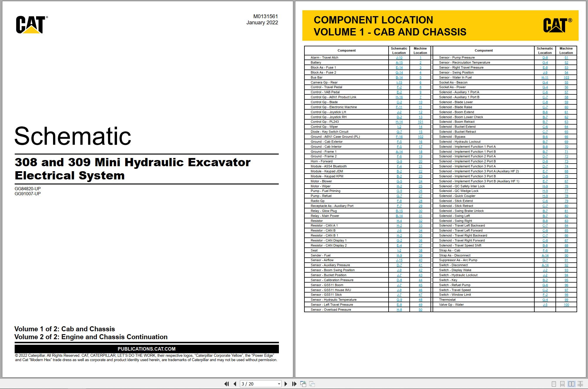The image size is (588, 389).
Task: Open schematic link H-9 for Solenoid - Quick Coupler
Action: click(x=545, y=196)
